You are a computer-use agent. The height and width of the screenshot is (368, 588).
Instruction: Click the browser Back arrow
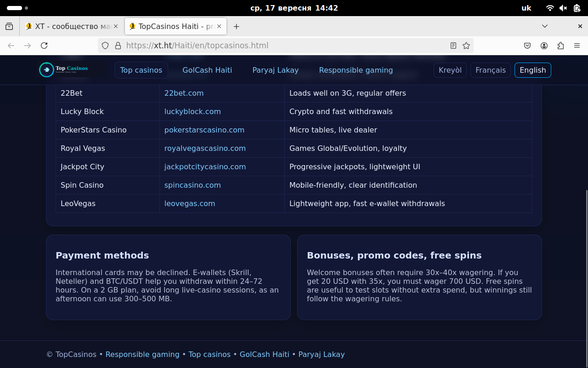coord(11,46)
